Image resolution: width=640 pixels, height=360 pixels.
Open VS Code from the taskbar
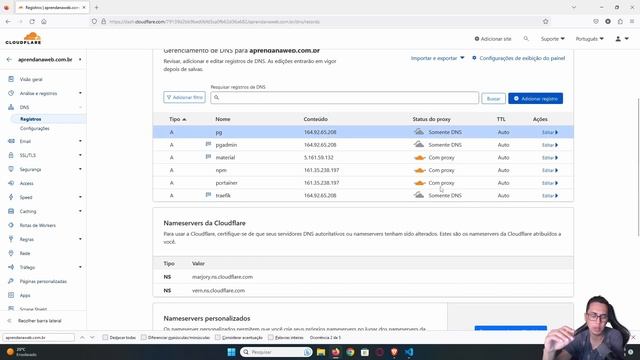click(x=409, y=352)
